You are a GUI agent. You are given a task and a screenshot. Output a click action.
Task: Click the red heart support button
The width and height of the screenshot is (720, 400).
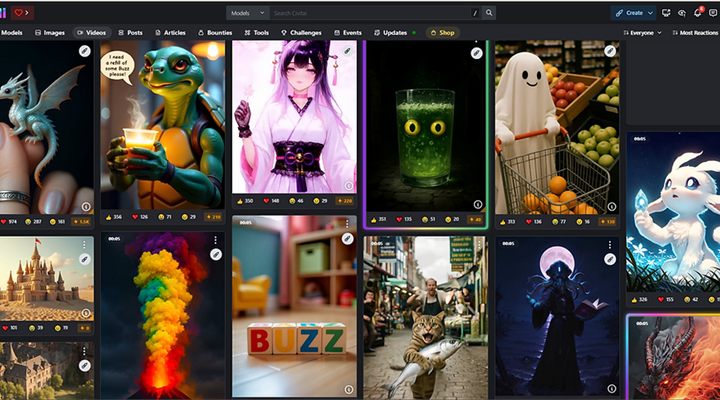click(x=22, y=12)
